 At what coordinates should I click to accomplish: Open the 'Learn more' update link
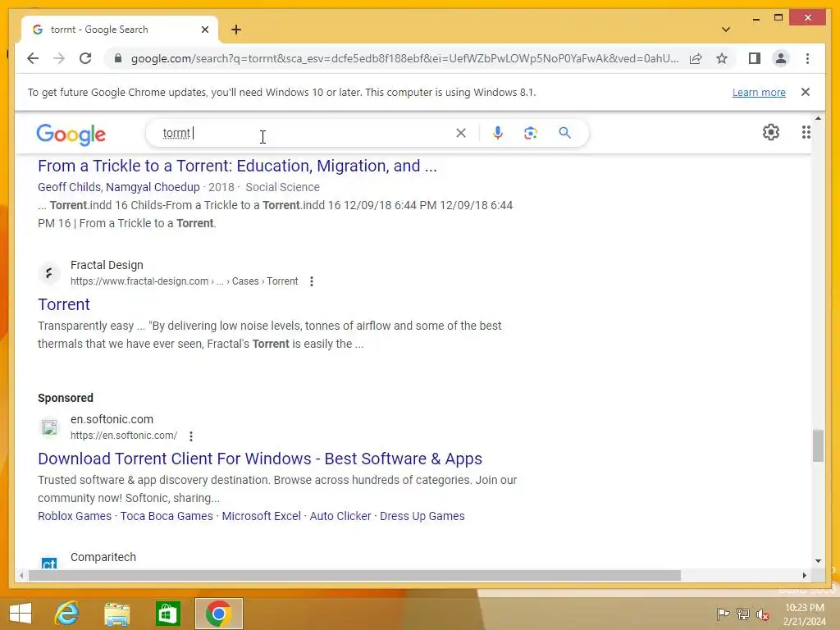[759, 92]
